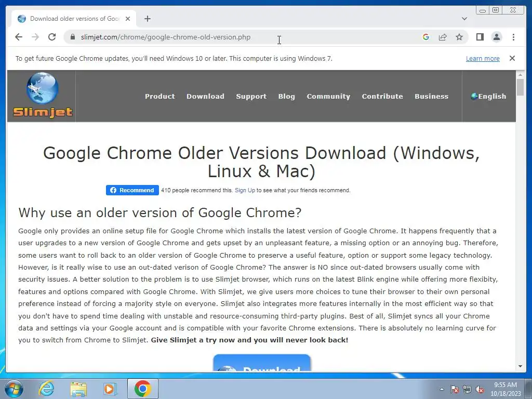Click the address bar URL field

click(244, 37)
